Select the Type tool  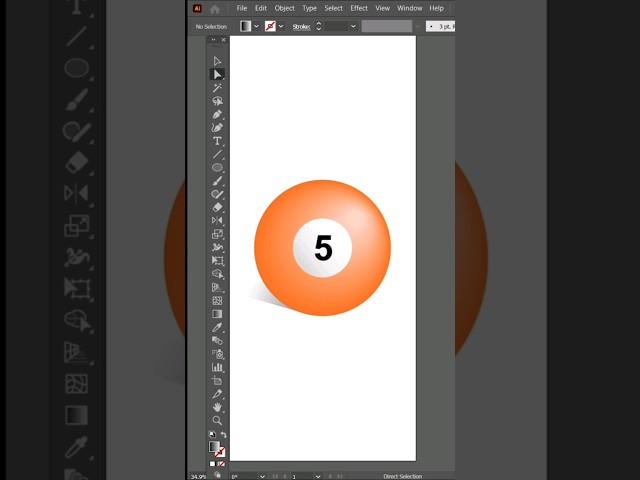click(217, 141)
